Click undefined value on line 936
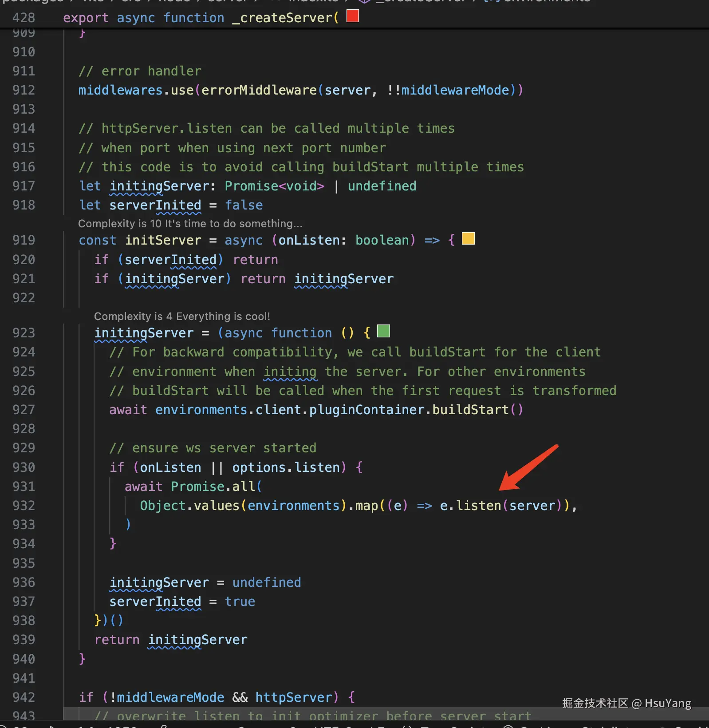Screen dimensions: 709x728 pyautogui.click(x=267, y=582)
